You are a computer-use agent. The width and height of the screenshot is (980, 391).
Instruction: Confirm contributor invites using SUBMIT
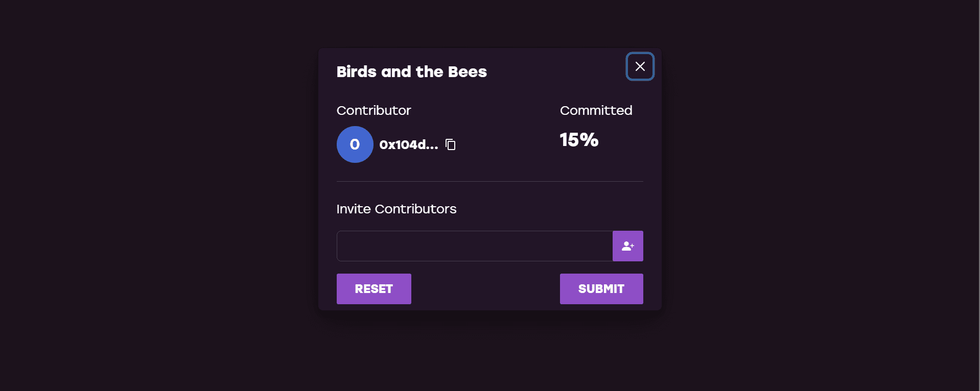coord(601,289)
